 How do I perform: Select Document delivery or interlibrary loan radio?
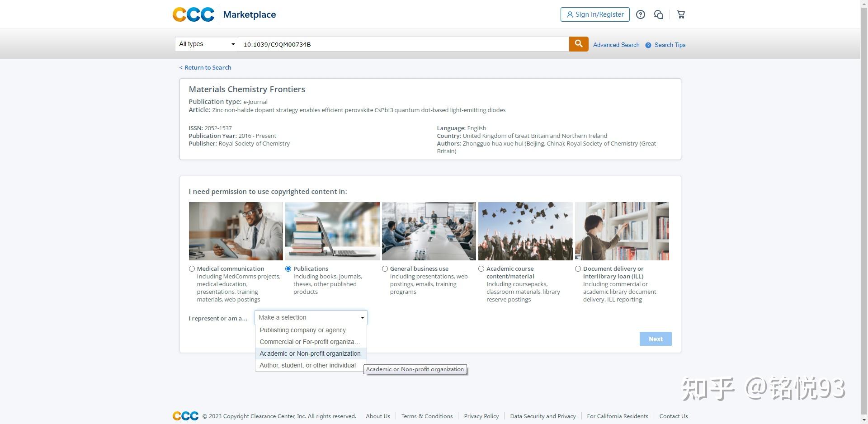[578, 269]
